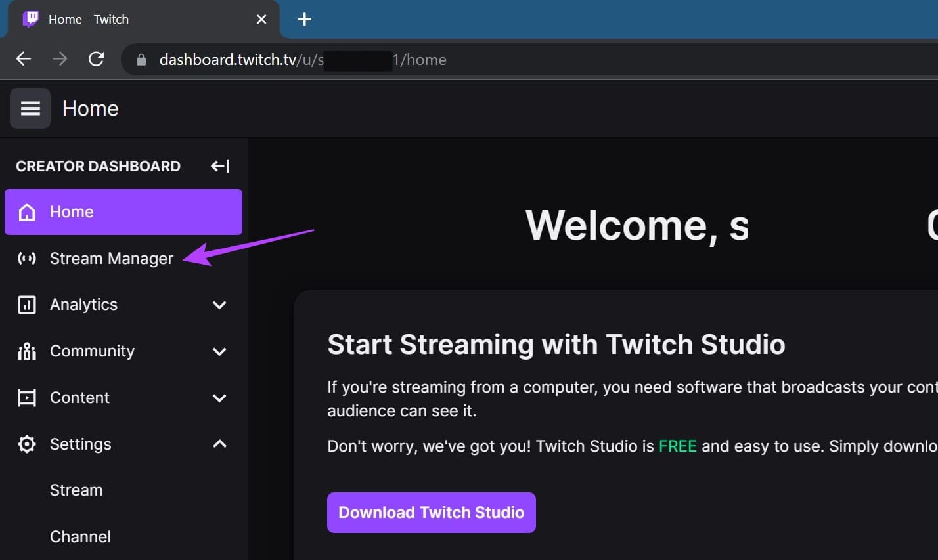The height and width of the screenshot is (560, 938).
Task: Open Stream under Settings
Action: [x=76, y=490]
